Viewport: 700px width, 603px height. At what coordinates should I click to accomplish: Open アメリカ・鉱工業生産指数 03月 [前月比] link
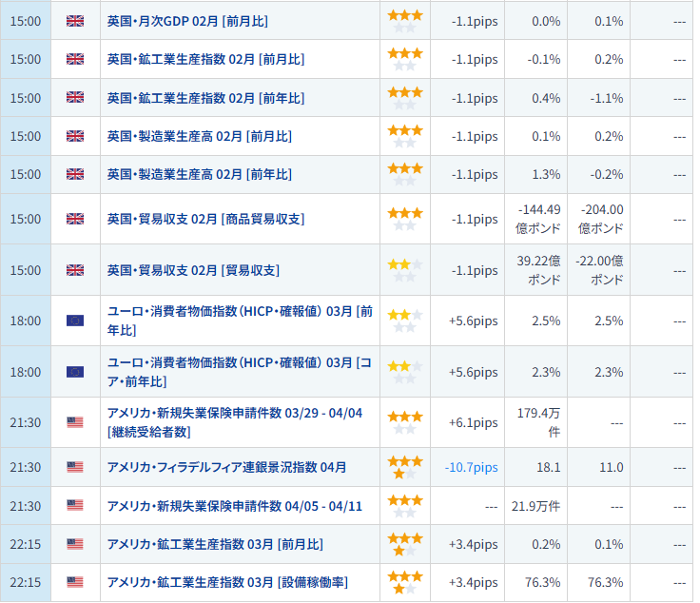click(215, 544)
